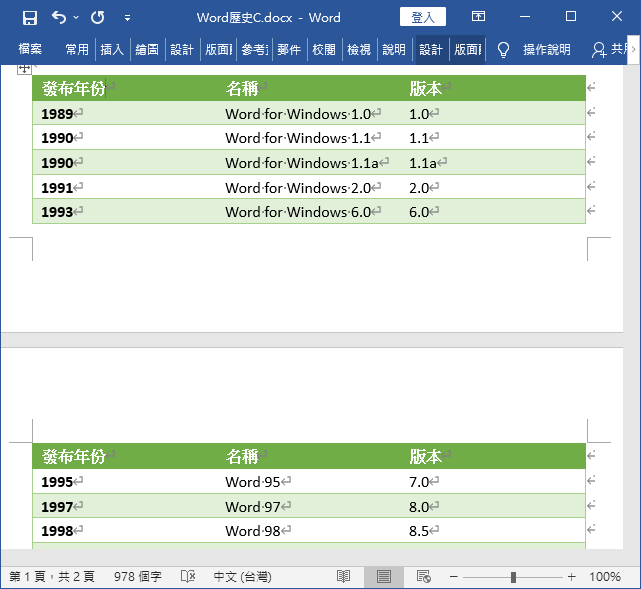Click the 1993 year cell
This screenshot has height=589, width=641.
tap(57, 212)
